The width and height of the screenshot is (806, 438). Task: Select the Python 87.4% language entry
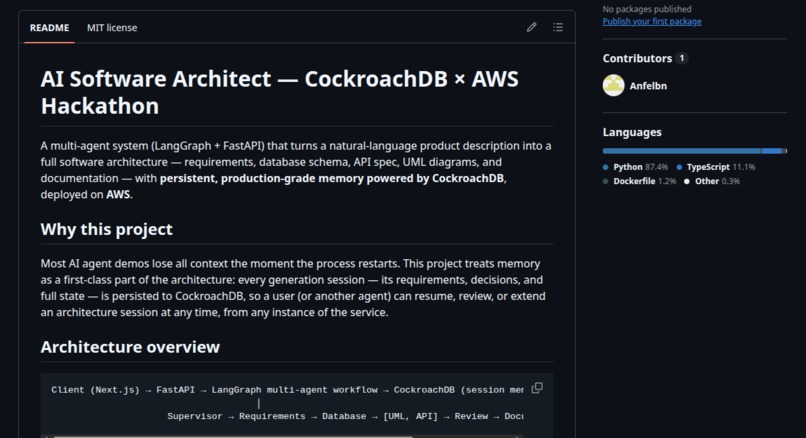[x=635, y=167]
